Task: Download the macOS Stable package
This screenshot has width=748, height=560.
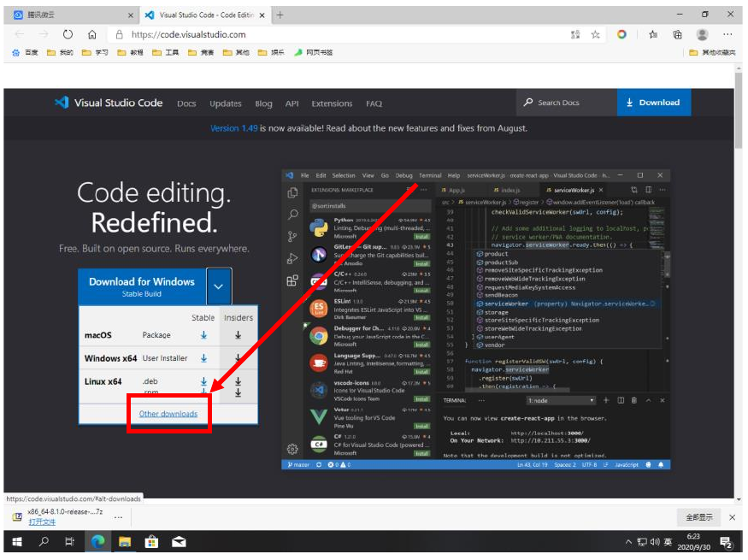Action: (x=203, y=336)
